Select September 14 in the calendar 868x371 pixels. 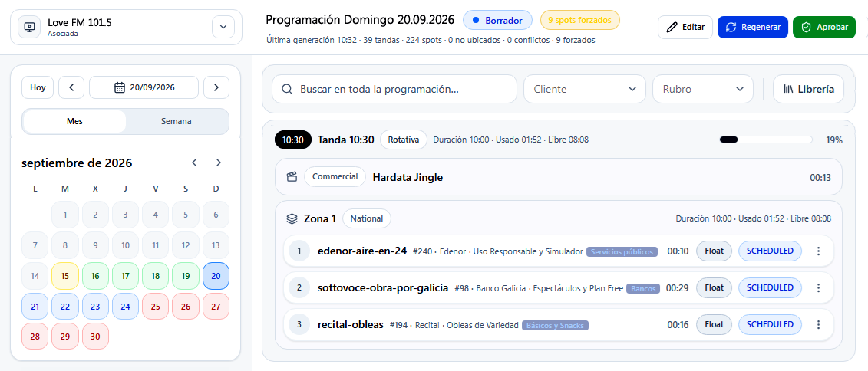(x=35, y=276)
